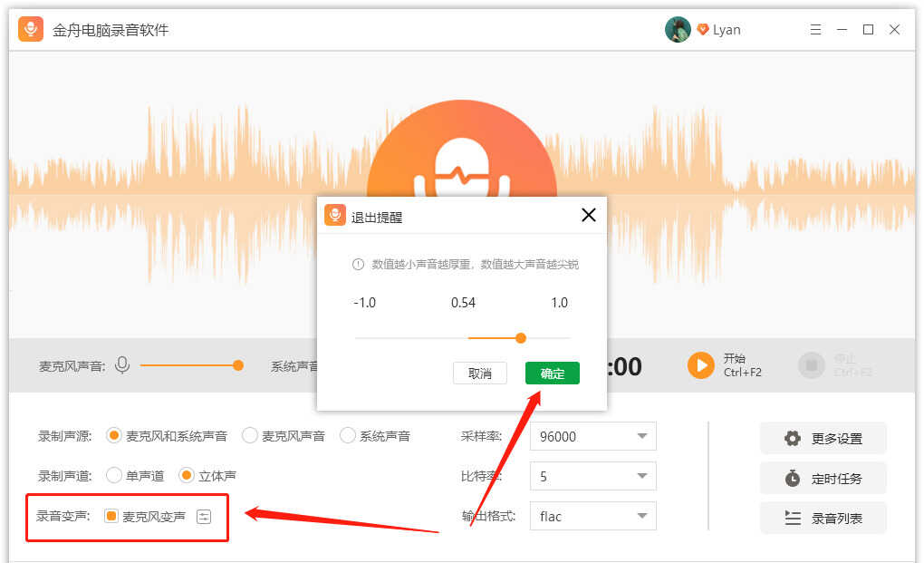Image resolution: width=924 pixels, height=563 pixels.
Task: Expand the 采样率 dropdown showing 96000
Action: [x=592, y=436]
